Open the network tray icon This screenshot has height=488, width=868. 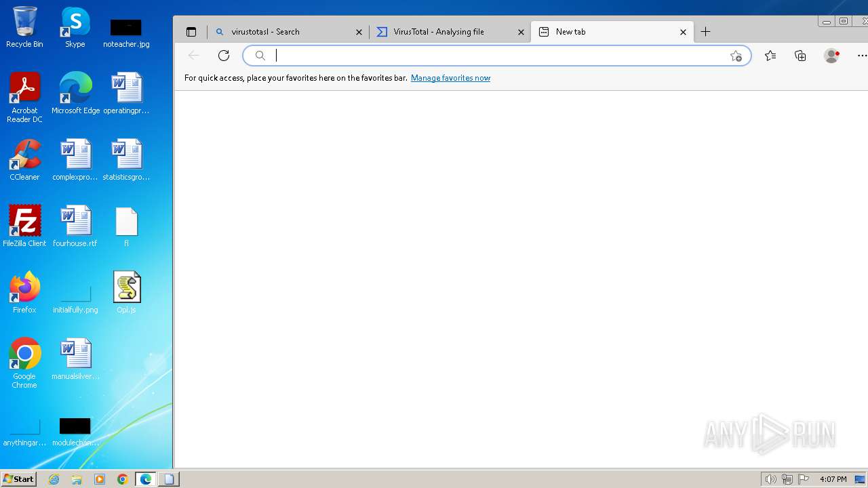coord(787,479)
